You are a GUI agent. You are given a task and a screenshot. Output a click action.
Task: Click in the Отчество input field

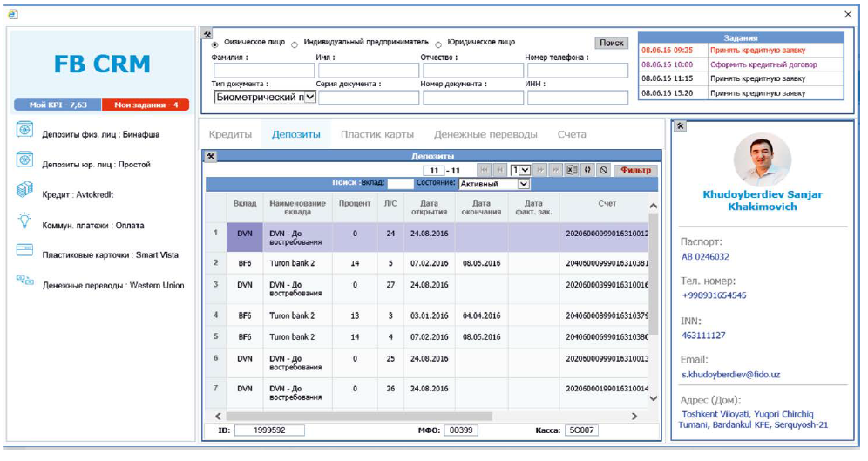[472, 71]
